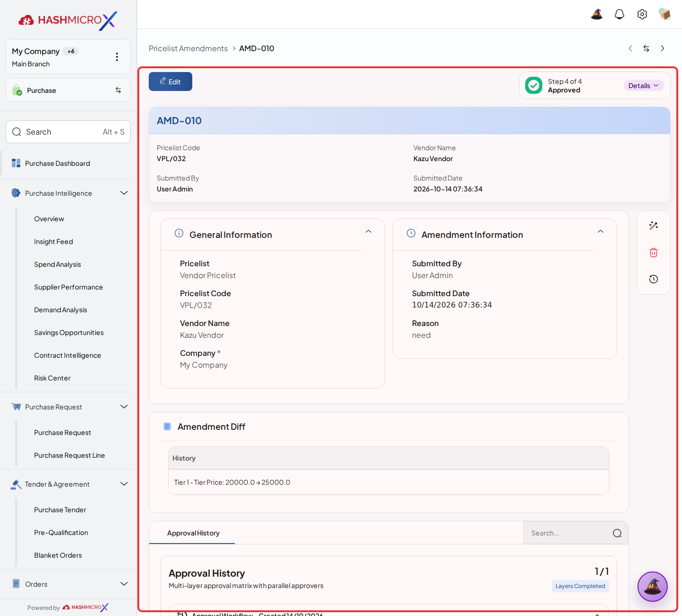Viewport: 682px width, 616px height.
Task: Click the magic wand action icon
Action: [x=654, y=226]
